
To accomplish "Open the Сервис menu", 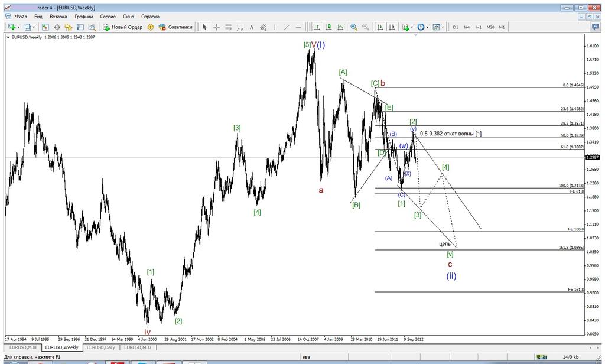I will pyautogui.click(x=108, y=17).
